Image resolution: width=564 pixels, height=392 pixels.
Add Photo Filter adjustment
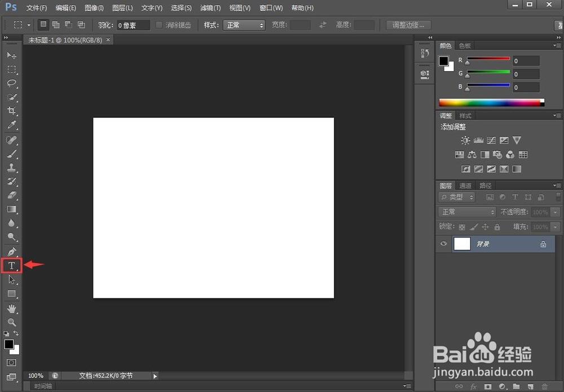coord(497,155)
